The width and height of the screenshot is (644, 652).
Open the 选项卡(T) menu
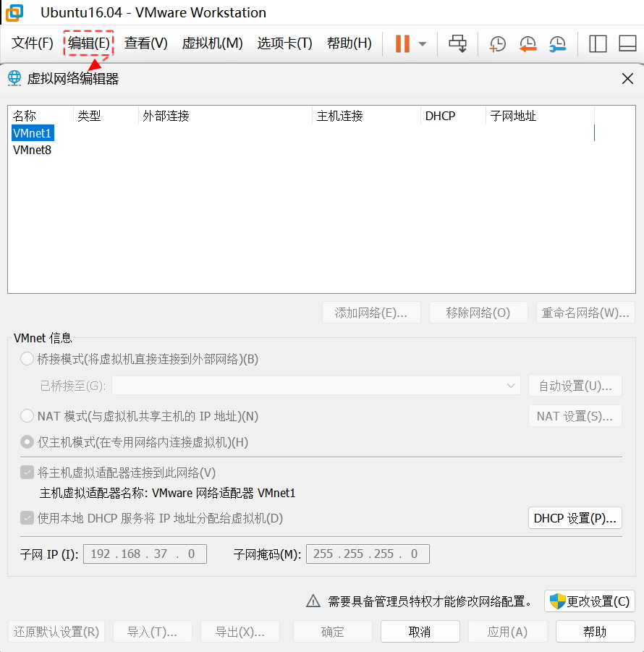[284, 43]
